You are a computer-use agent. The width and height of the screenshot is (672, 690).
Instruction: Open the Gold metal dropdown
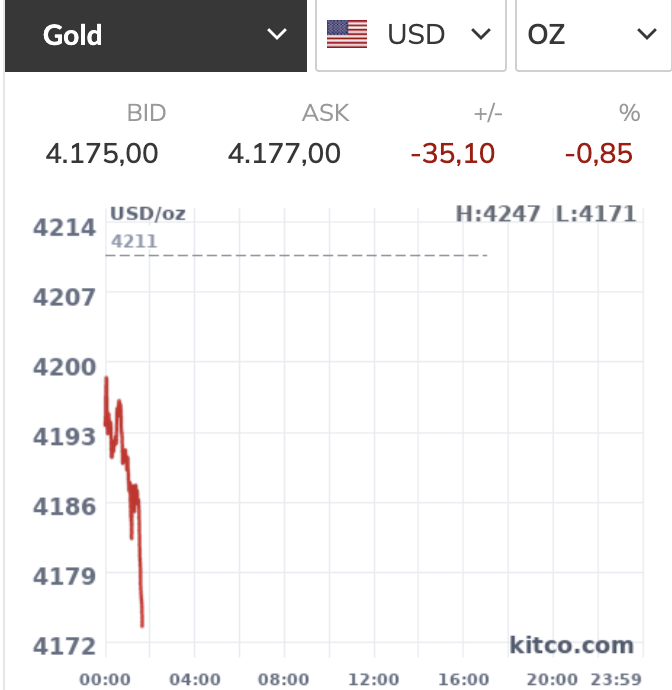[x=156, y=35]
